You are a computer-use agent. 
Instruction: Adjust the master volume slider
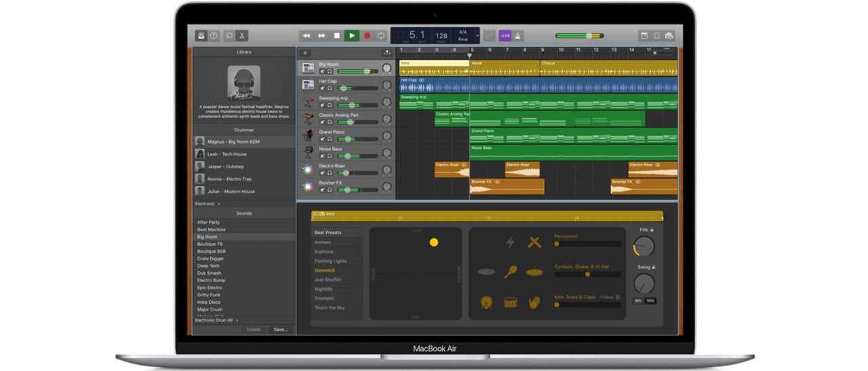point(579,35)
